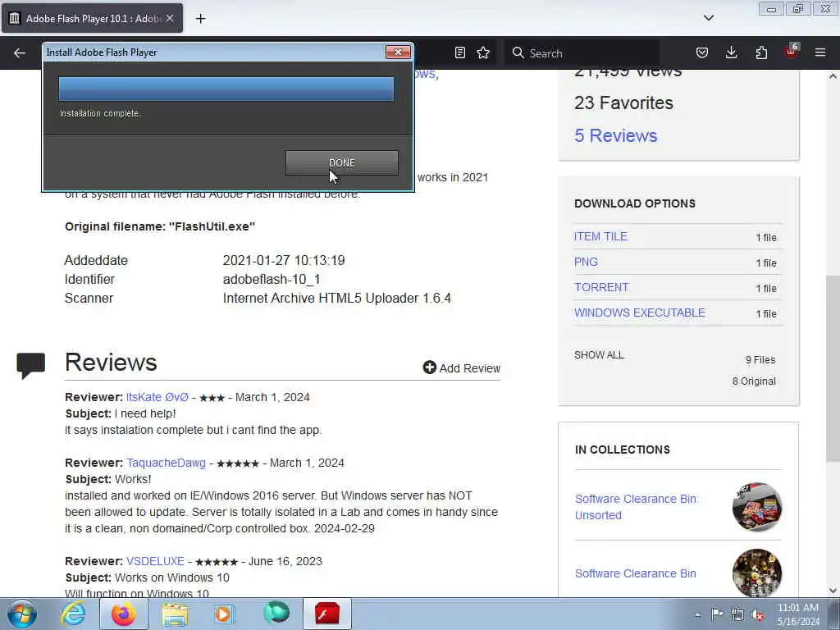Show hidden tray icons arrow

697,614
